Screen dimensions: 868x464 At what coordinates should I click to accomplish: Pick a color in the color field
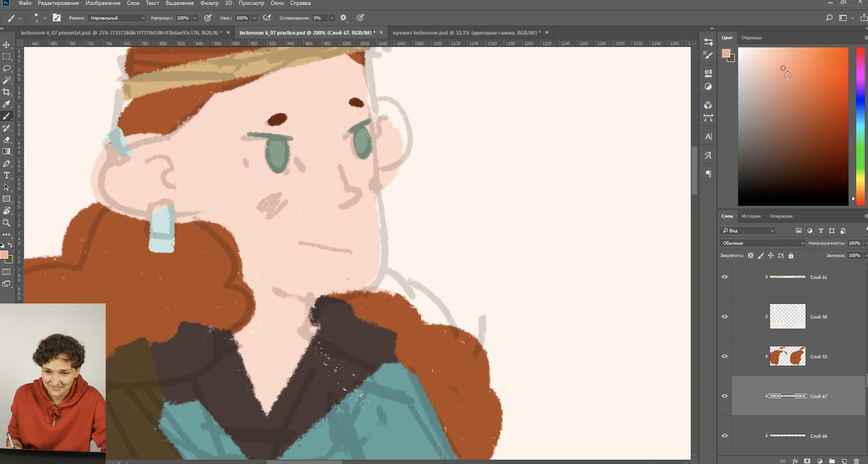[x=793, y=126]
